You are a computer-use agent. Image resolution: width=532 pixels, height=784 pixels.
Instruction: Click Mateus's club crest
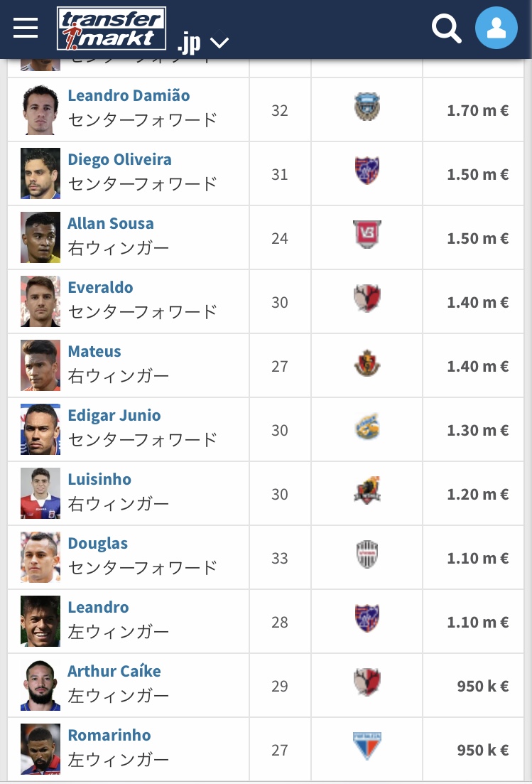click(367, 363)
